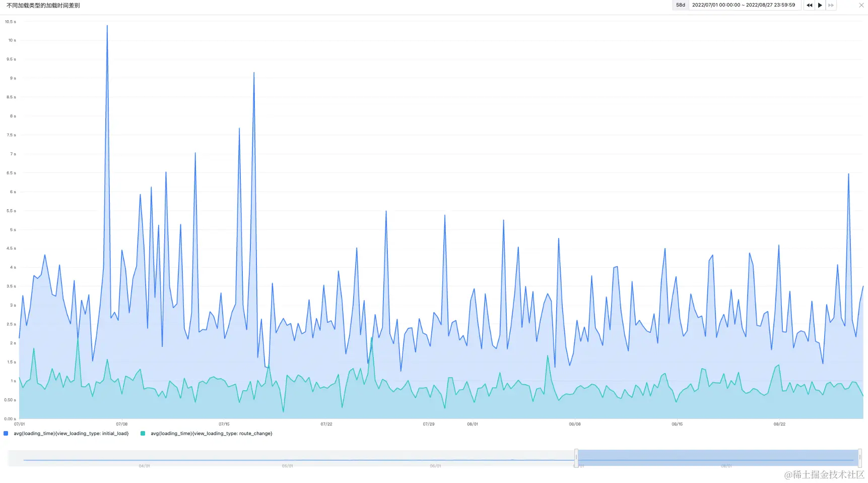This screenshot has height=483, width=868.
Task: Click the play button in the time controls
Action: pyautogui.click(x=820, y=5)
